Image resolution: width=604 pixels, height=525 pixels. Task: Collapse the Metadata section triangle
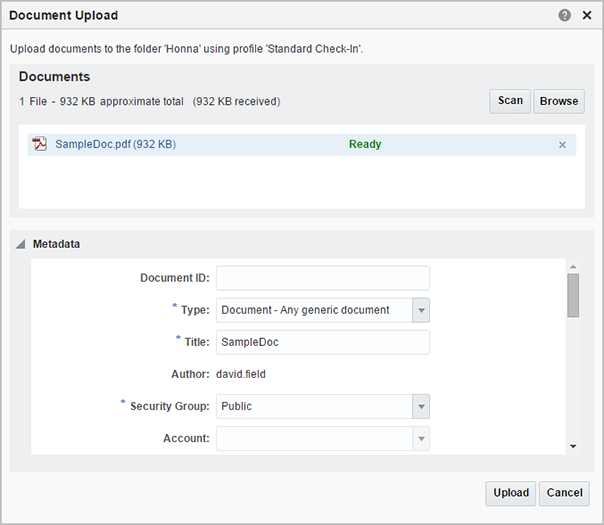point(21,244)
